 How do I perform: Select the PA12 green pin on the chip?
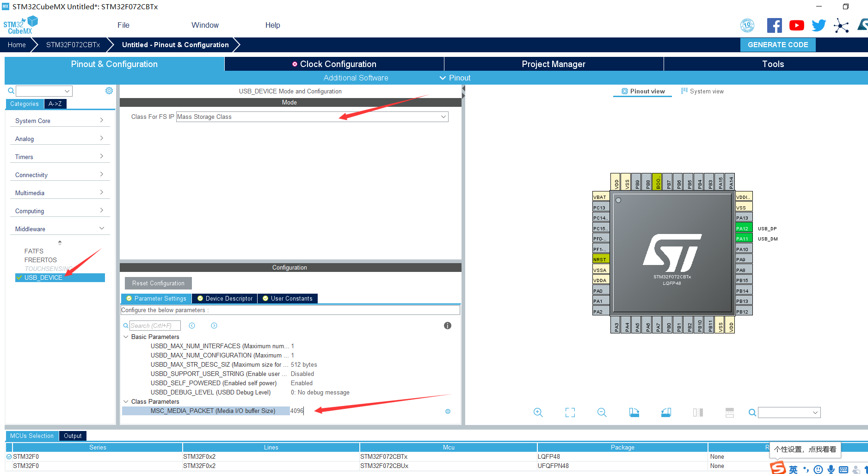point(743,228)
